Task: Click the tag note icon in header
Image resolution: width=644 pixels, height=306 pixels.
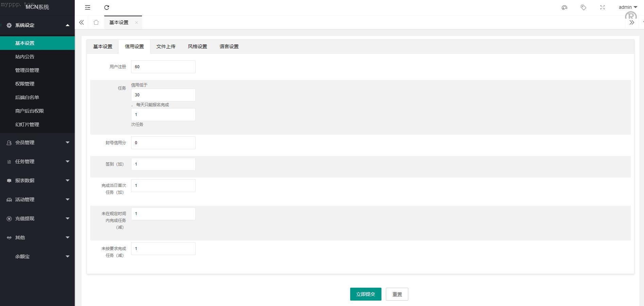Action: (584, 7)
